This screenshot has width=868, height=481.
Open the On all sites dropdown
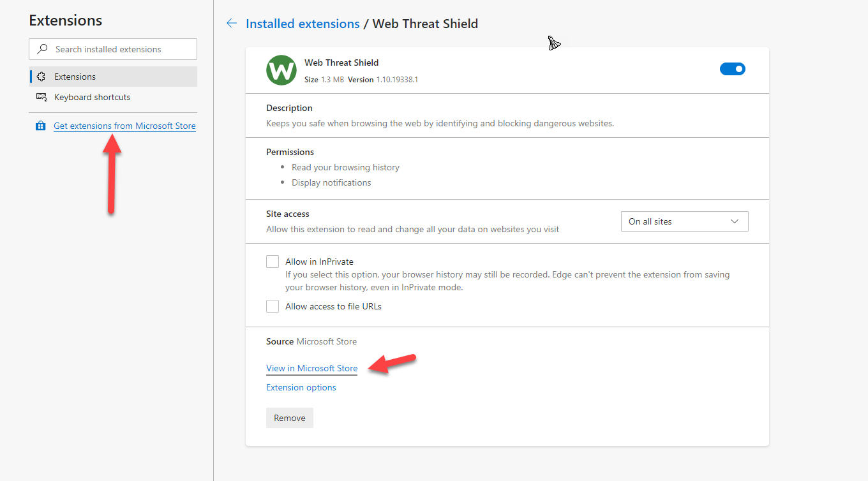684,221
